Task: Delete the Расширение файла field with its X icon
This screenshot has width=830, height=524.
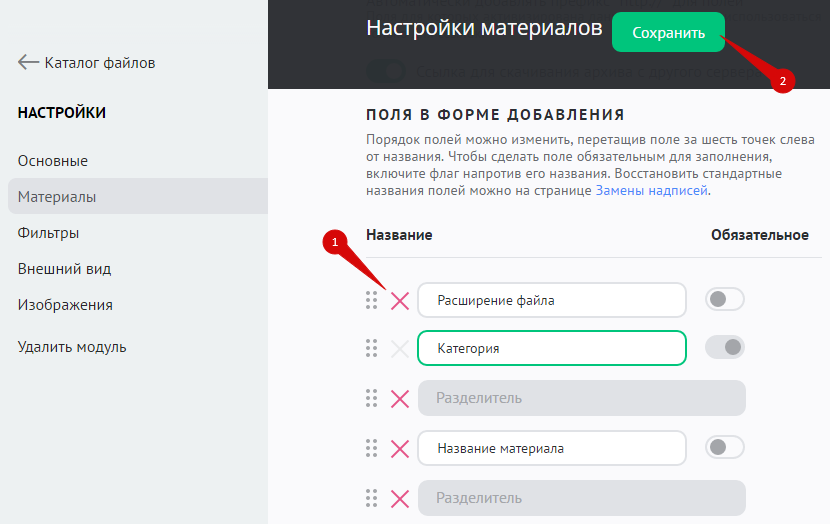Action: click(x=400, y=300)
